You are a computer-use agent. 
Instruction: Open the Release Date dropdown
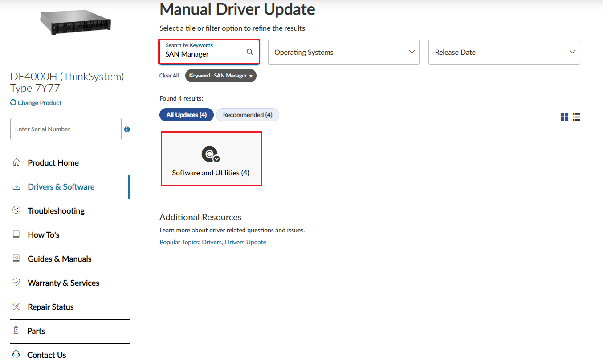(x=504, y=52)
